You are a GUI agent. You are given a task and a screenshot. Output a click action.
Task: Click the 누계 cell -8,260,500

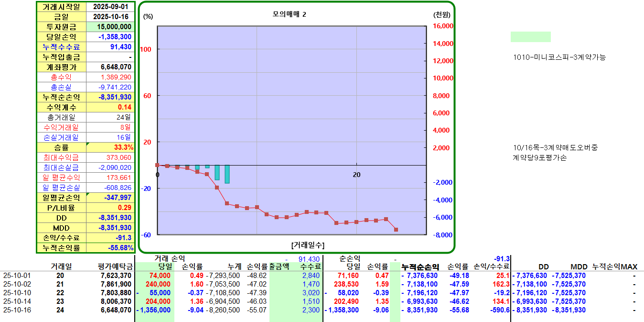click(x=223, y=310)
